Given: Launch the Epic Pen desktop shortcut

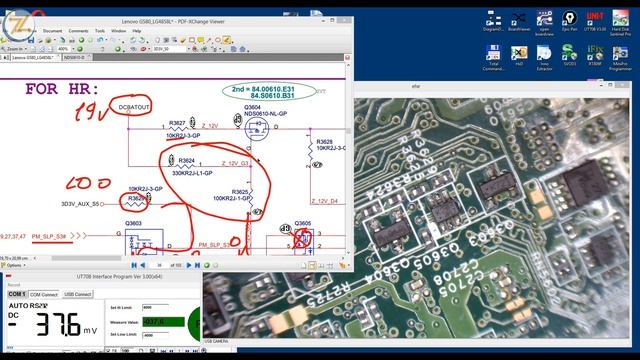Looking at the screenshot, I should click(x=569, y=22).
